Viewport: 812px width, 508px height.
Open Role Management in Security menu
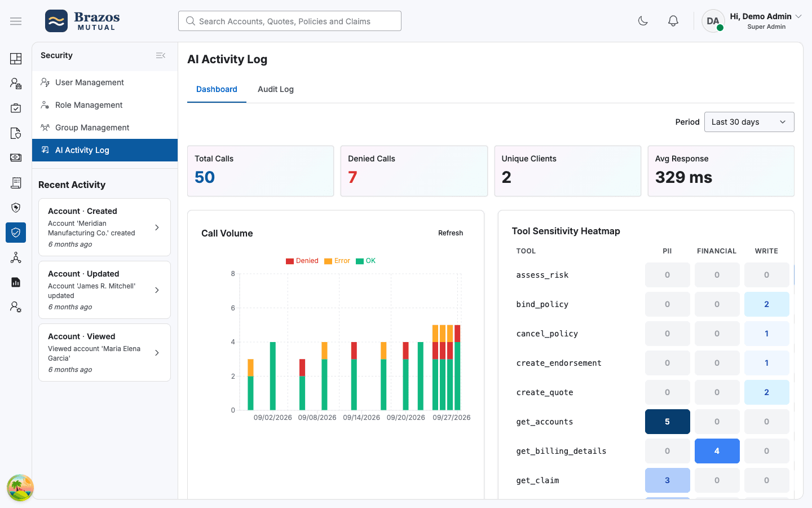105,105
